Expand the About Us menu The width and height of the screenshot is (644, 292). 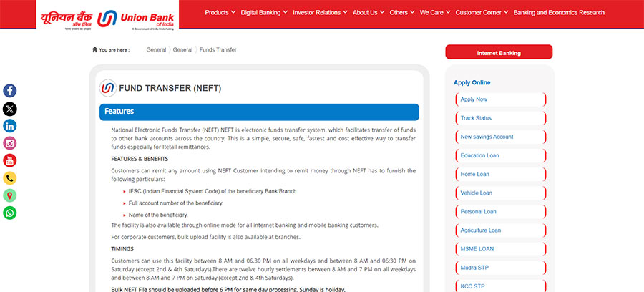[369, 12]
